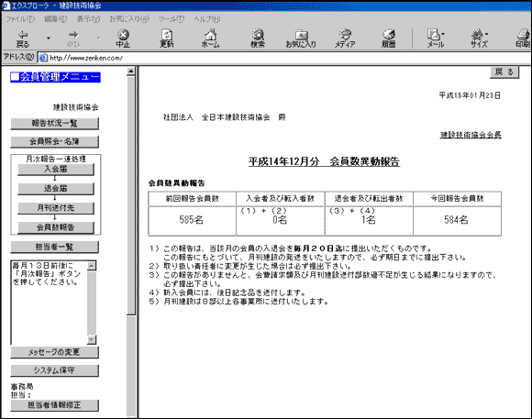Open the 編集 menu
The height and width of the screenshot is (419, 532).
pos(56,19)
